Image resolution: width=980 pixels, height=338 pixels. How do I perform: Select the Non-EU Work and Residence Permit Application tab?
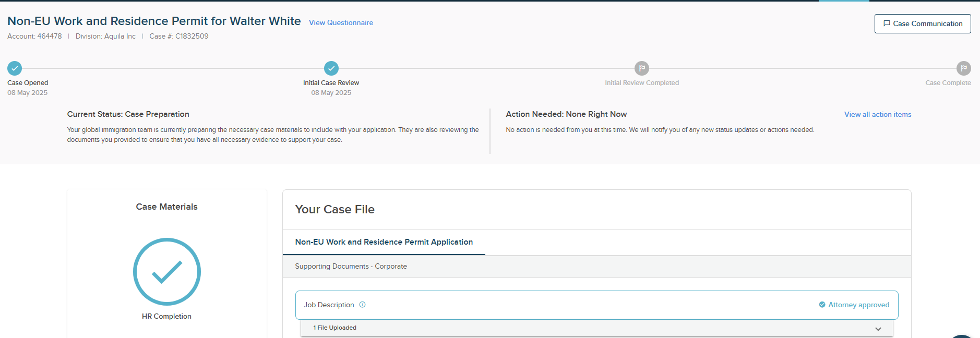(x=384, y=242)
